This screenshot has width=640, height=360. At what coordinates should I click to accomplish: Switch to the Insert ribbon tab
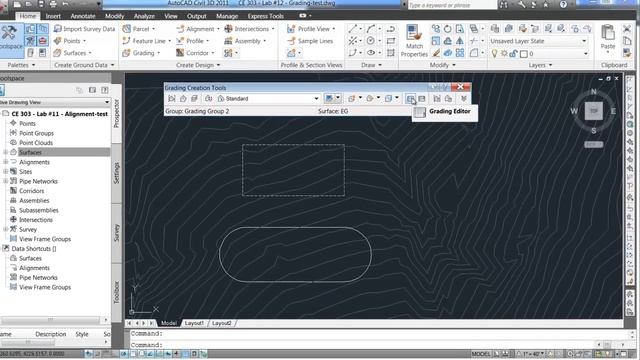tap(53, 16)
